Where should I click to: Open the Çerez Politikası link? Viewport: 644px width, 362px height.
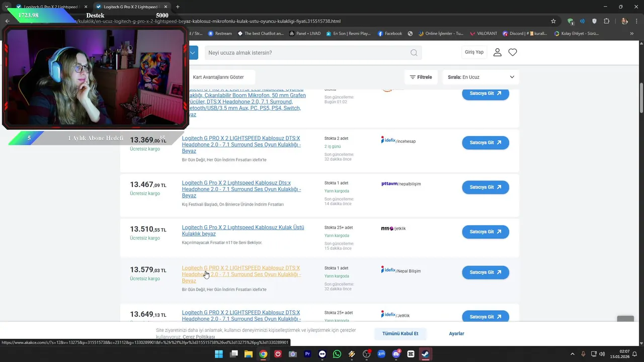(x=199, y=337)
